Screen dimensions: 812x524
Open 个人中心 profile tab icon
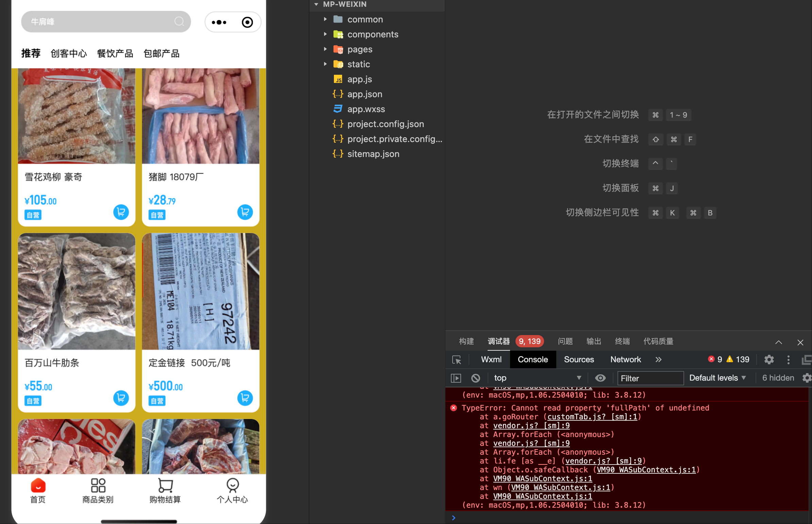click(233, 485)
